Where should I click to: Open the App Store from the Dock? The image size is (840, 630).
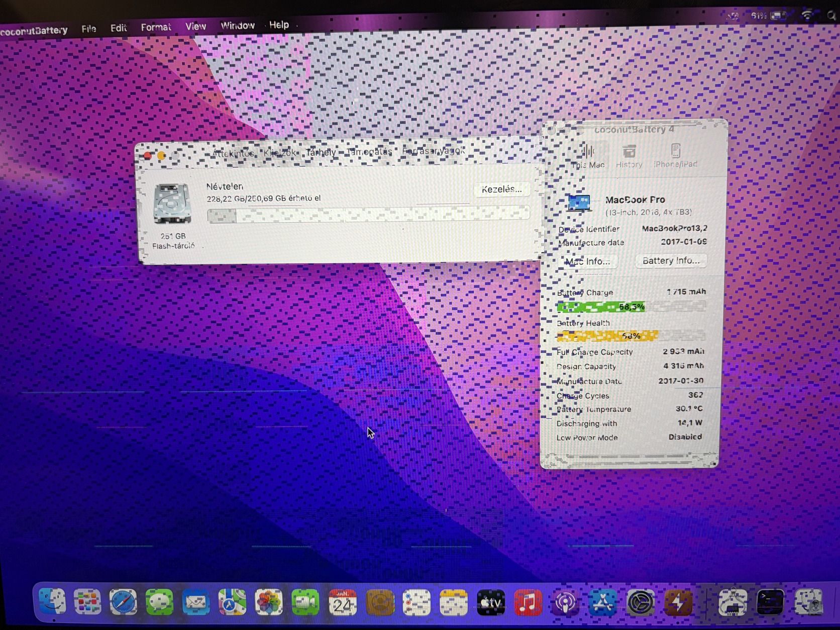pyautogui.click(x=603, y=602)
